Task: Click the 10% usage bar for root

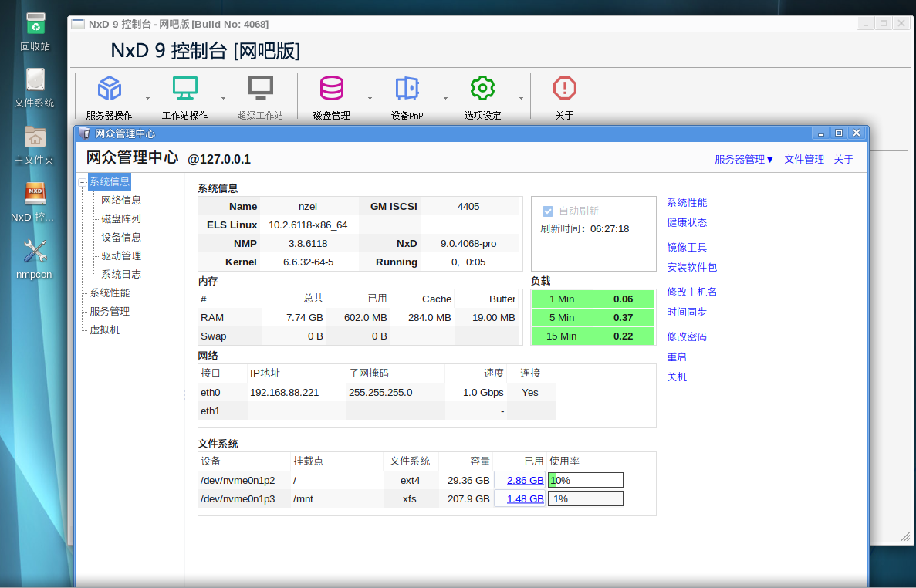Action: click(586, 480)
